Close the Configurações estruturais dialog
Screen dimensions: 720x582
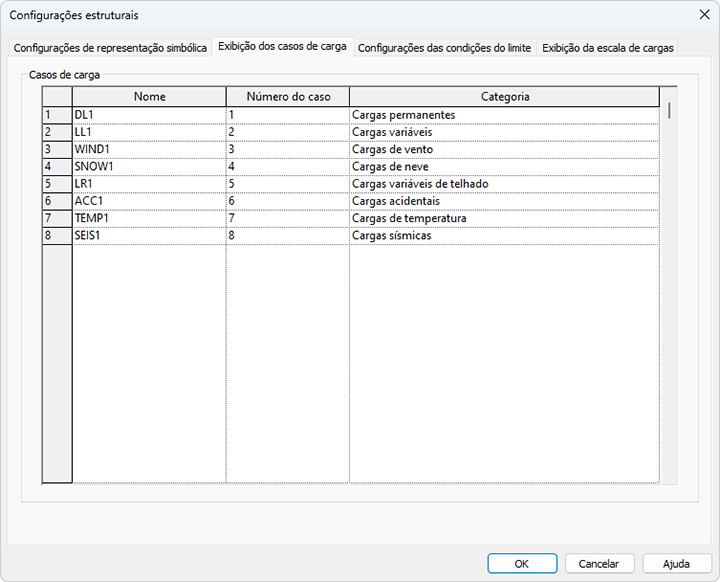[704, 15]
